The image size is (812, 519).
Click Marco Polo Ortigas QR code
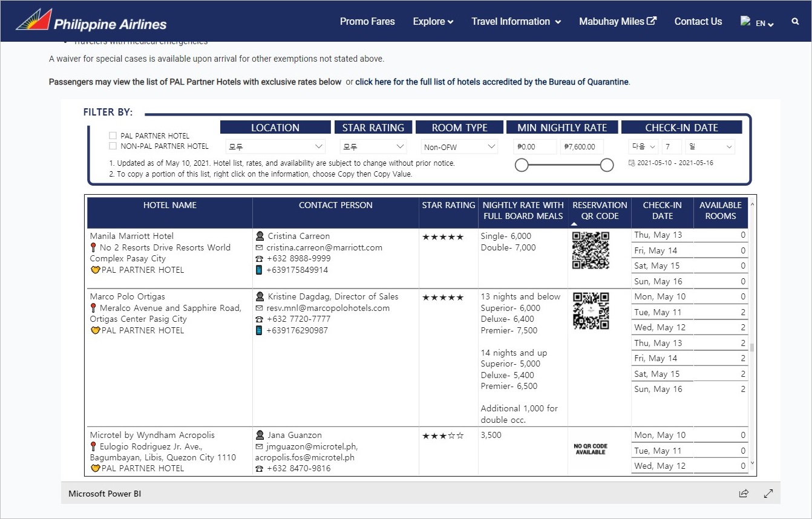coord(591,310)
